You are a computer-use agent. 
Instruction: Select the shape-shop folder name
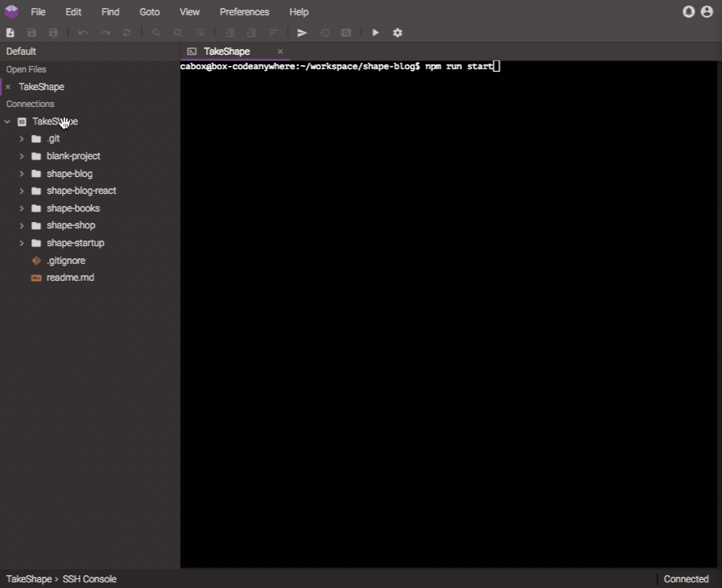(71, 225)
